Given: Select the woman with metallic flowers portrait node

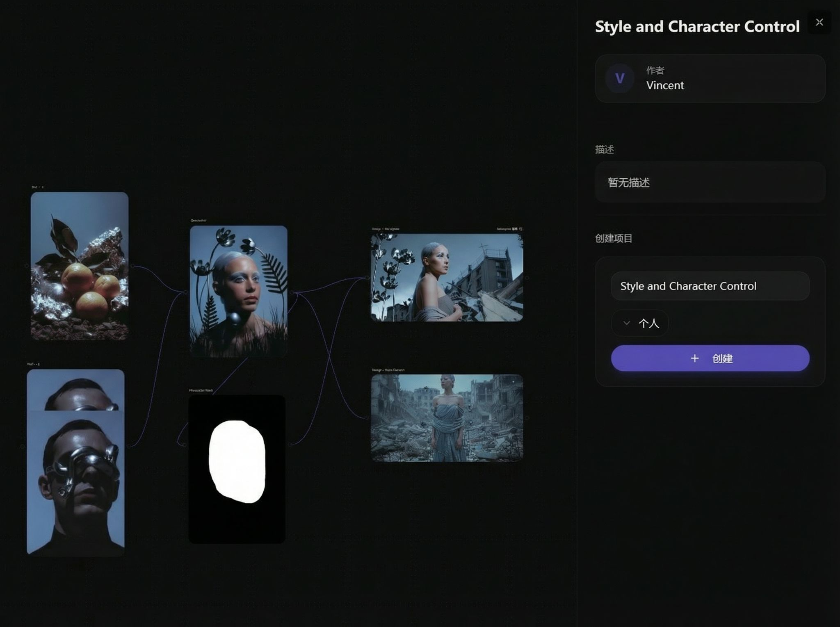Looking at the screenshot, I should [238, 291].
